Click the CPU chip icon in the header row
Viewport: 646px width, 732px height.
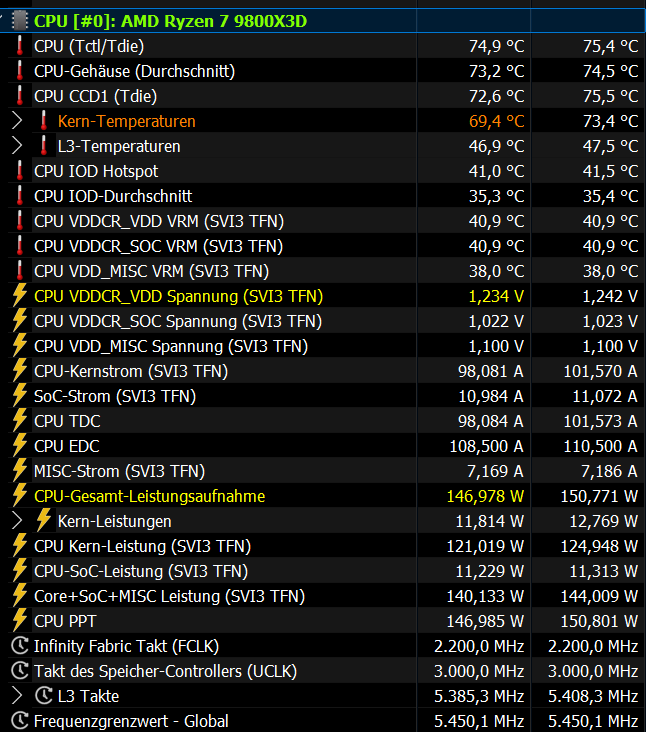pyautogui.click(x=19, y=21)
